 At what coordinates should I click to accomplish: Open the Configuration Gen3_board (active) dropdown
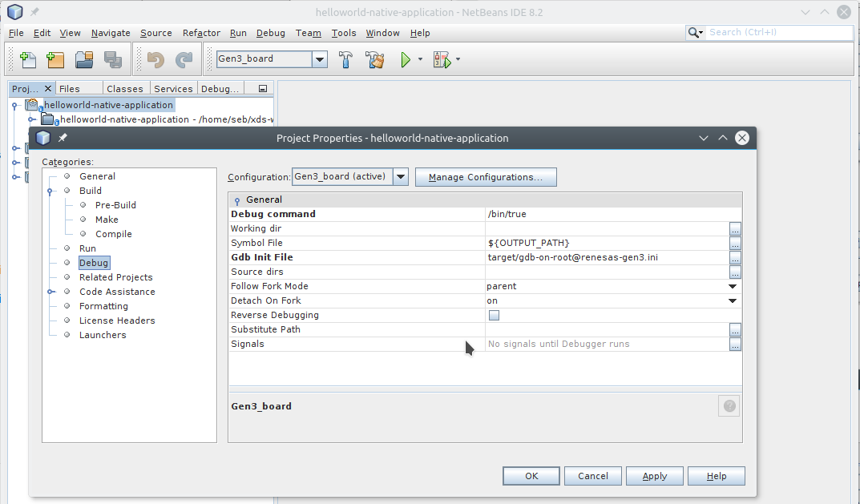pyautogui.click(x=401, y=176)
